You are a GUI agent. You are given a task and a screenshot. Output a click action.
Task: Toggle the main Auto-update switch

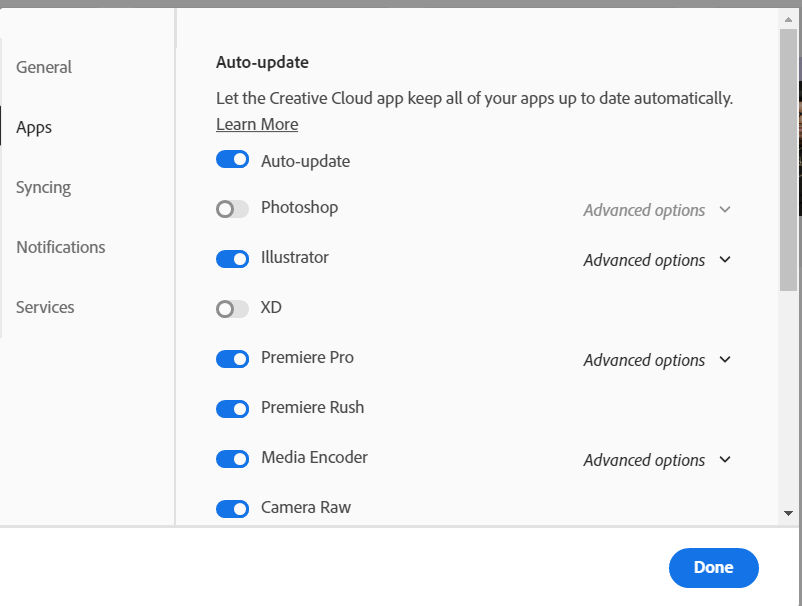pyautogui.click(x=232, y=160)
